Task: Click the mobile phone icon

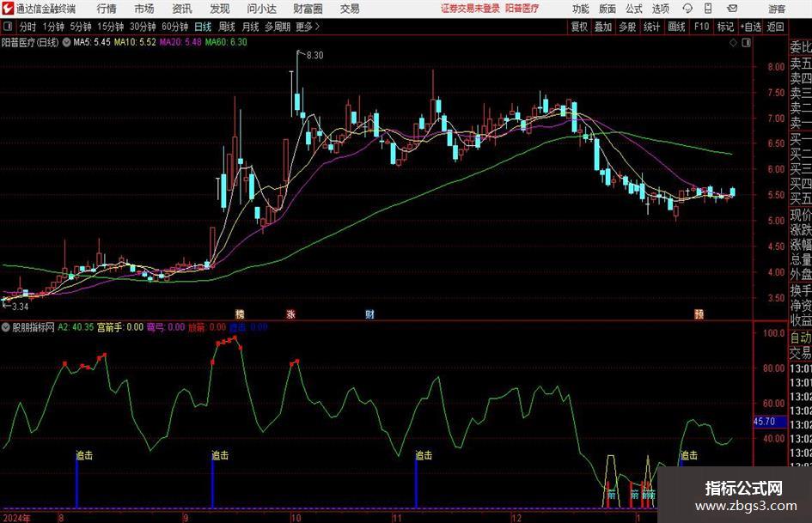Action: coord(708,9)
